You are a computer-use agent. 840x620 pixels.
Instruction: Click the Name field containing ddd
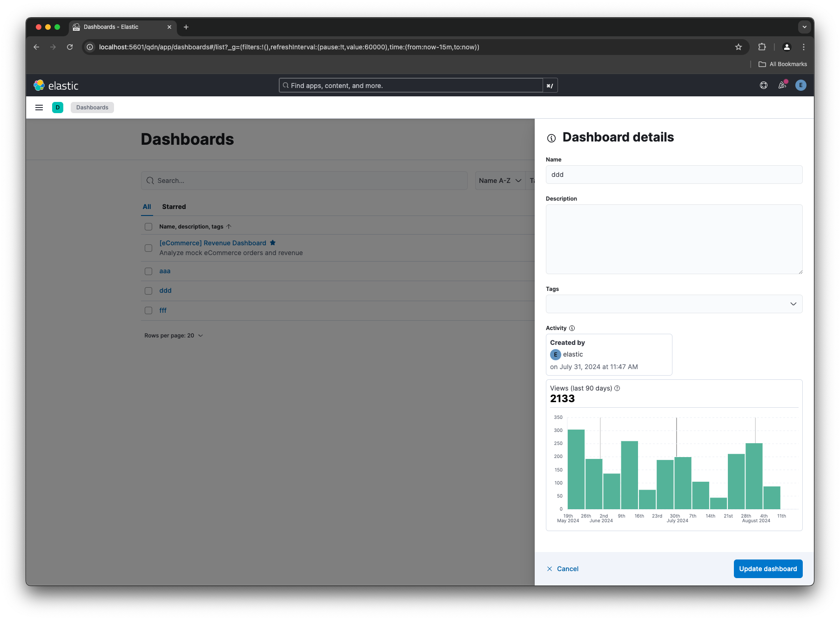(x=674, y=175)
